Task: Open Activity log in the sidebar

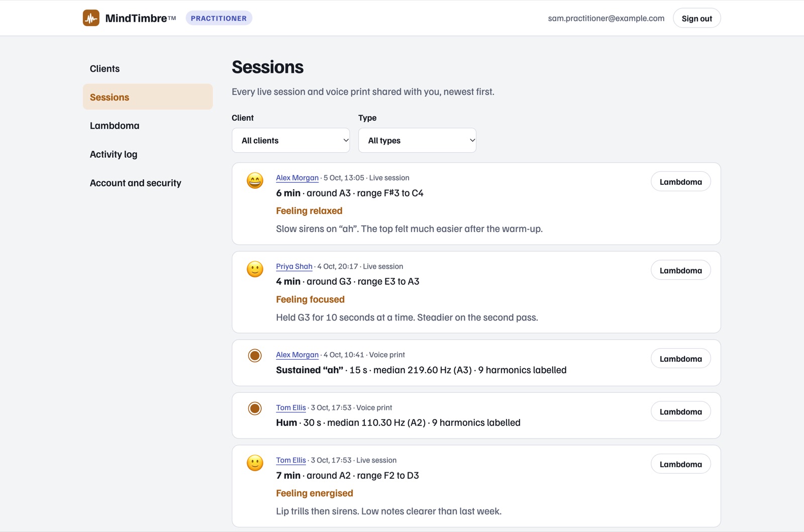Action: (x=148, y=154)
